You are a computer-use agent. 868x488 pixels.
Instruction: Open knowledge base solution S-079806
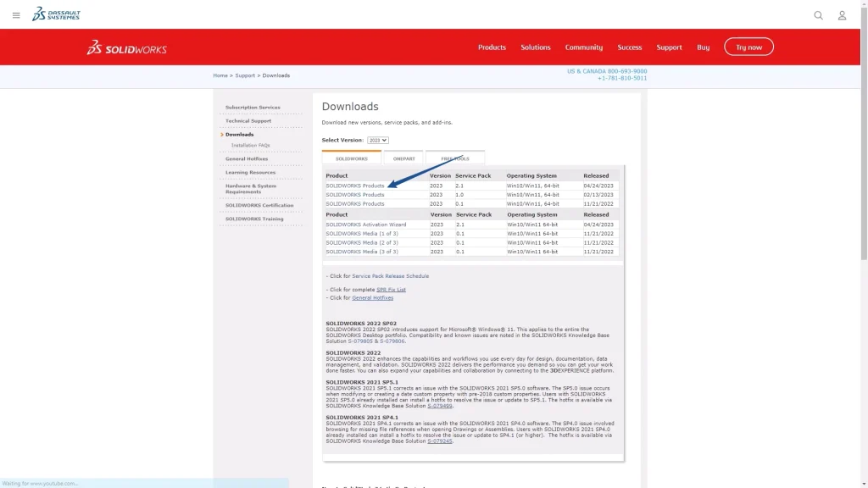coord(392,341)
